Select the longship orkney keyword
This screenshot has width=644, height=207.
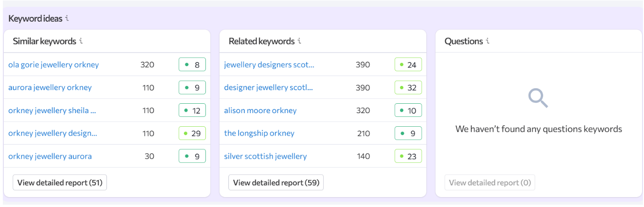(259, 133)
